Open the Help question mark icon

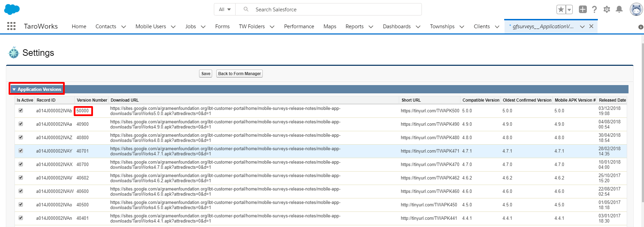[594, 9]
